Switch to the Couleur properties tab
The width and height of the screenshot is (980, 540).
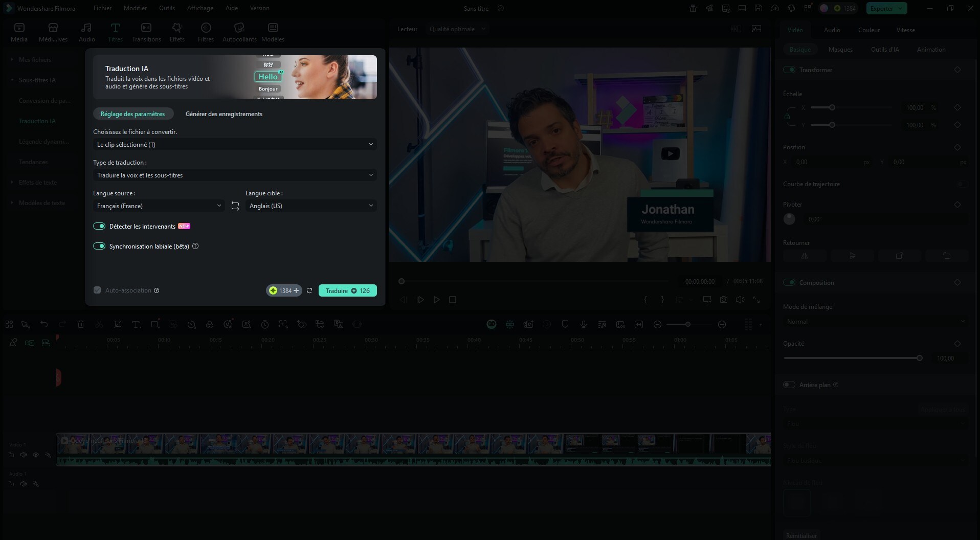point(869,30)
